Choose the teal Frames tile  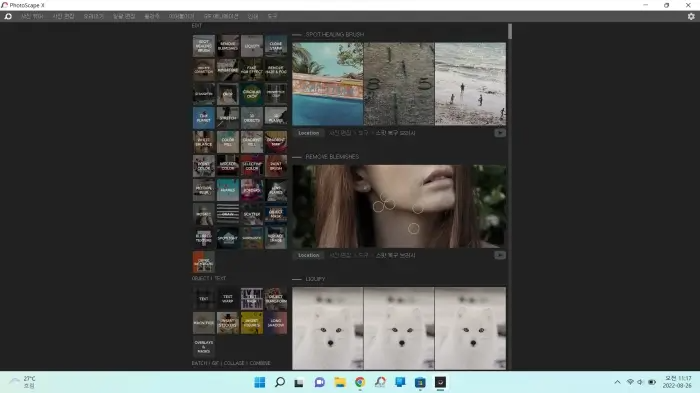(x=228, y=190)
